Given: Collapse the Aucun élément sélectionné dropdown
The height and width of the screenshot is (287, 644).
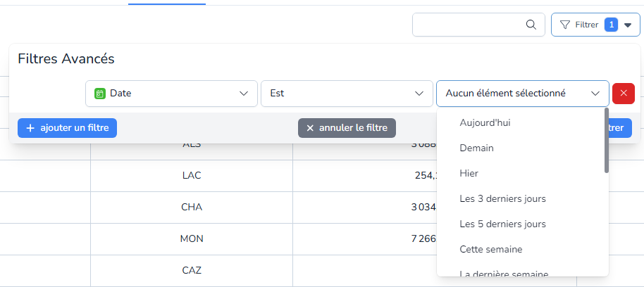Looking at the screenshot, I should point(595,93).
